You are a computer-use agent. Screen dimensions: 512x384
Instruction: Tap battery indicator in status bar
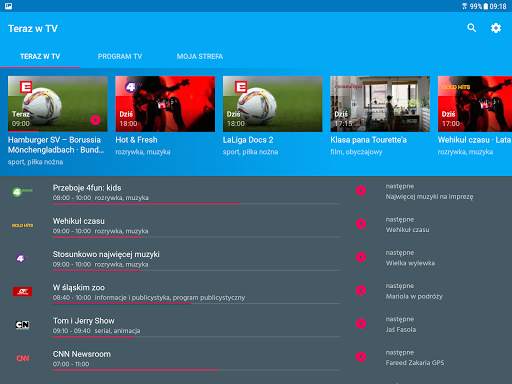click(x=486, y=6)
